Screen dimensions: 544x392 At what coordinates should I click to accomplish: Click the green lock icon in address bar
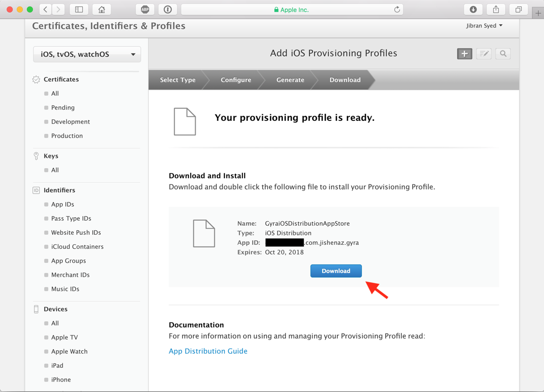click(276, 10)
